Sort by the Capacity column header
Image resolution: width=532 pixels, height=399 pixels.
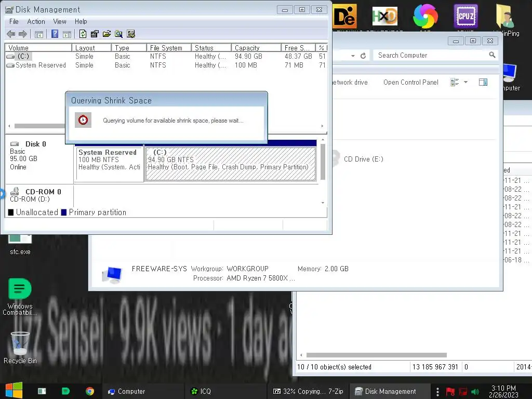tap(256, 48)
